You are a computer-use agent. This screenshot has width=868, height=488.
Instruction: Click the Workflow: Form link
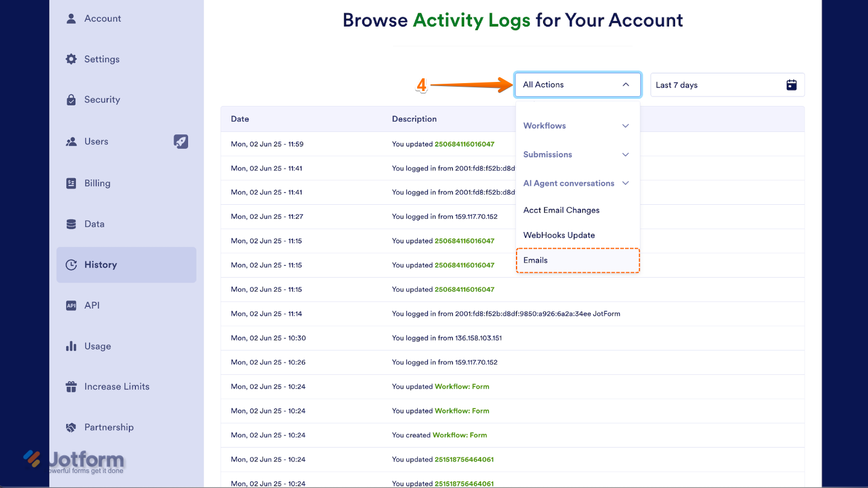(462, 386)
